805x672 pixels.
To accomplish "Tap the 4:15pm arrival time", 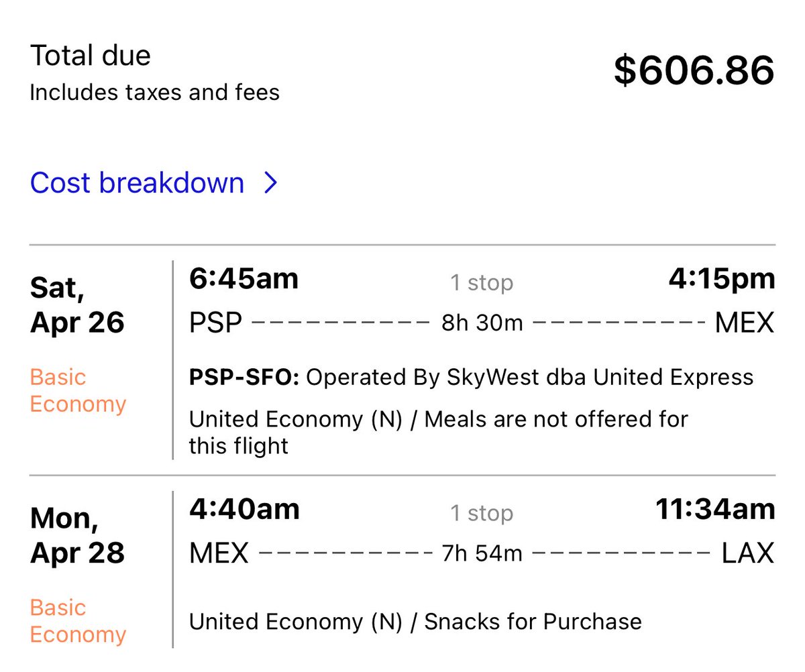I will click(722, 279).
